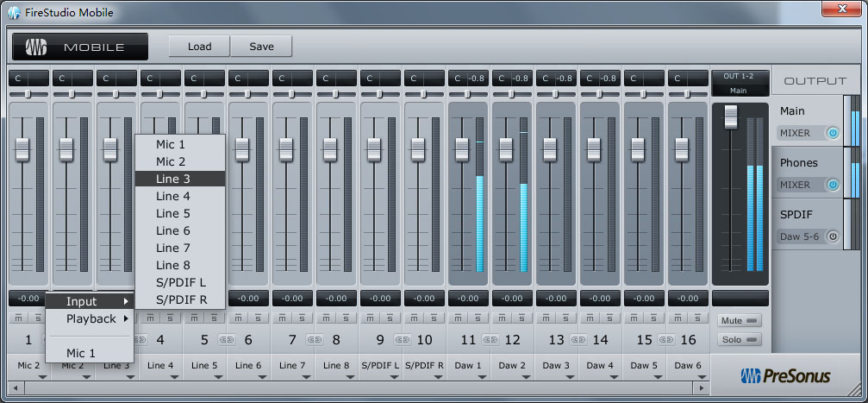Toggle stereo link for channels 9 and 10

tap(403, 339)
